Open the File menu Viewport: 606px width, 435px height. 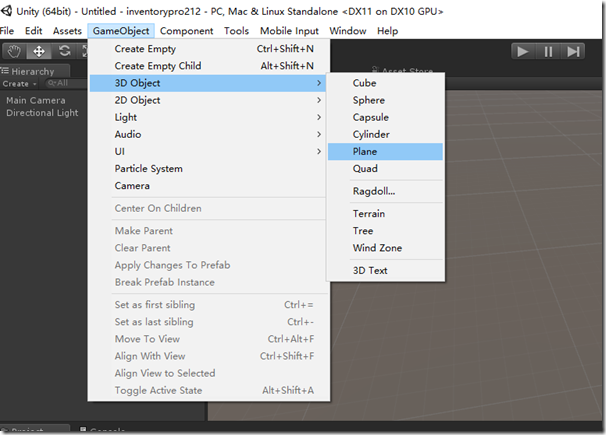pos(7,31)
